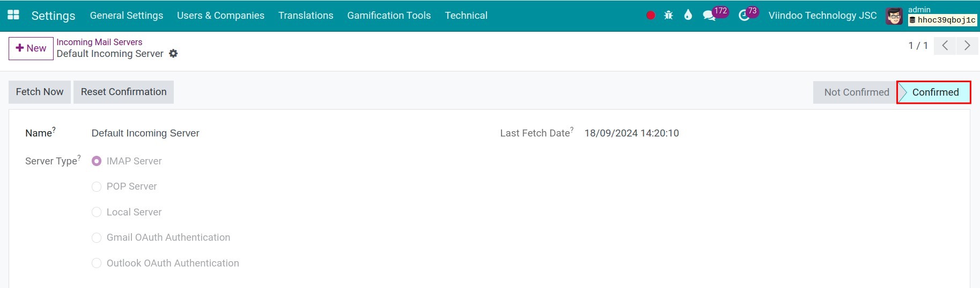Go to next record arrow
Viewport: 980px width, 288px height.
(967, 46)
